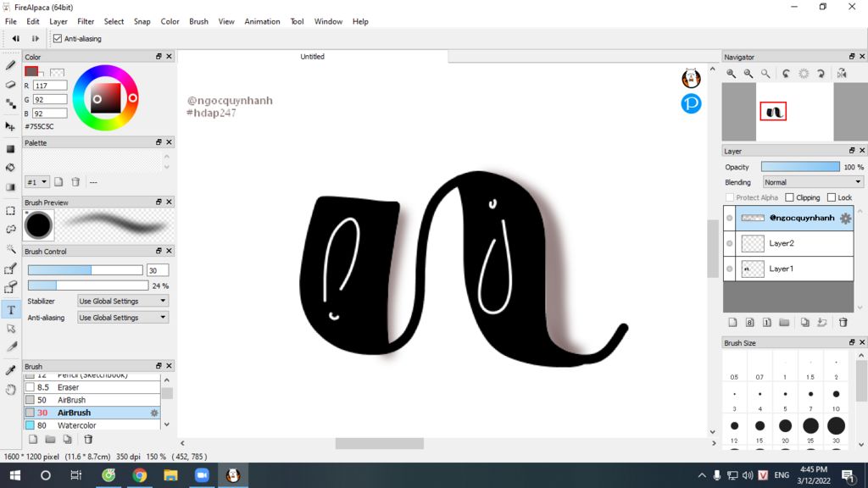
Task: Enable the Lock checkbox
Action: point(832,197)
